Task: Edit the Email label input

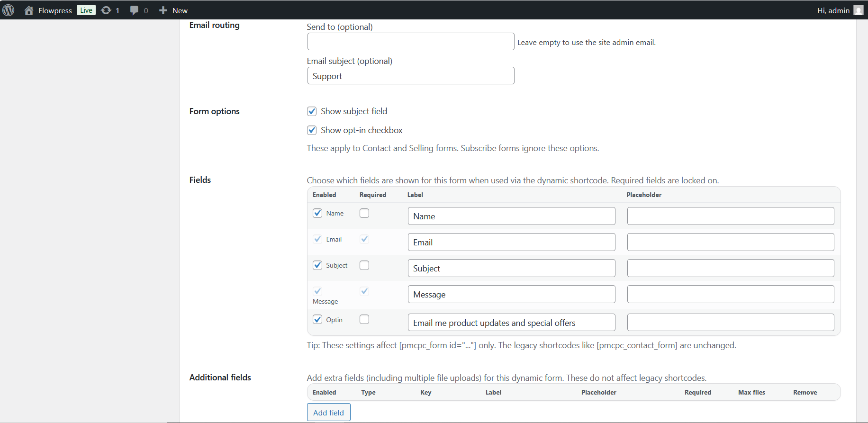Action: point(512,242)
